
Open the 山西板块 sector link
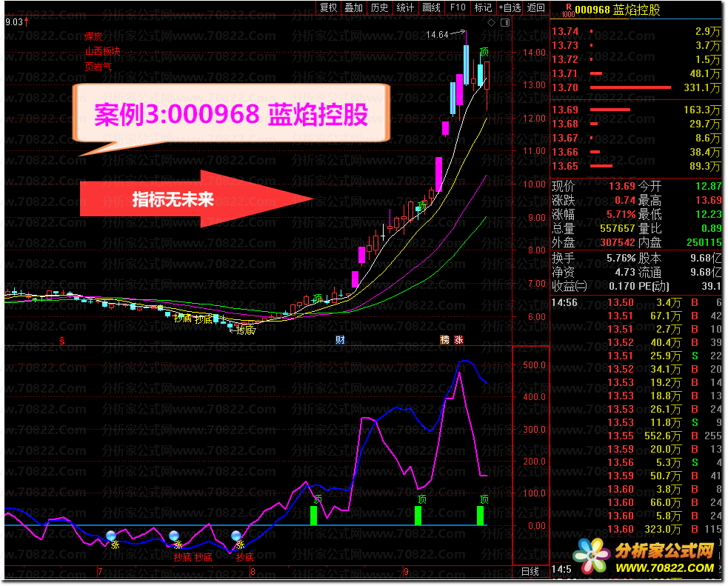(x=102, y=52)
